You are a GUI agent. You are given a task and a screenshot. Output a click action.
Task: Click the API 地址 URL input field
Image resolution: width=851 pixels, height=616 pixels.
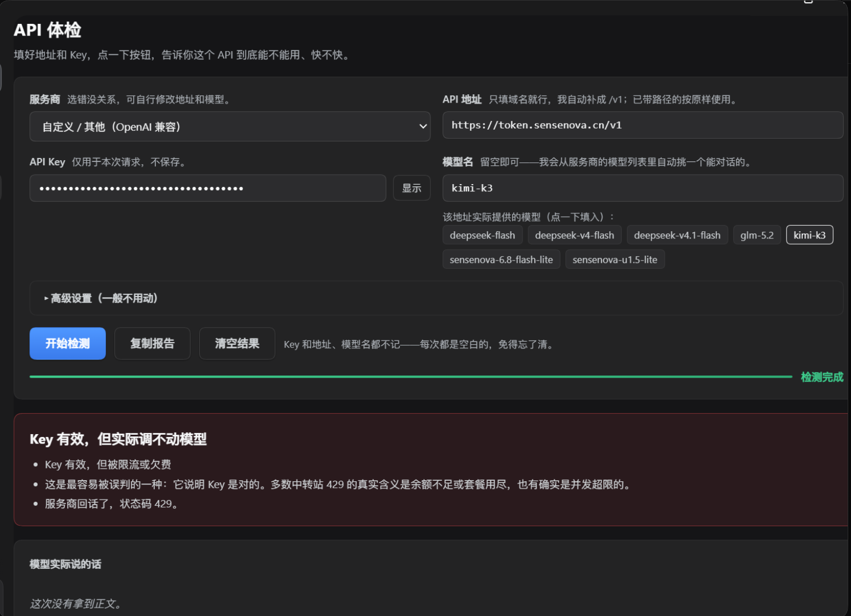pos(643,125)
